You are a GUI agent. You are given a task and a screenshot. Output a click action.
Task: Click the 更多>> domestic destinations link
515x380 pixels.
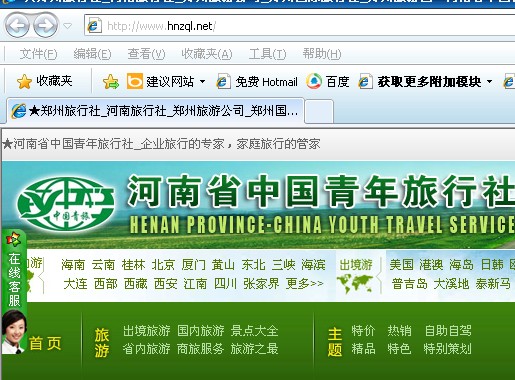(x=305, y=284)
